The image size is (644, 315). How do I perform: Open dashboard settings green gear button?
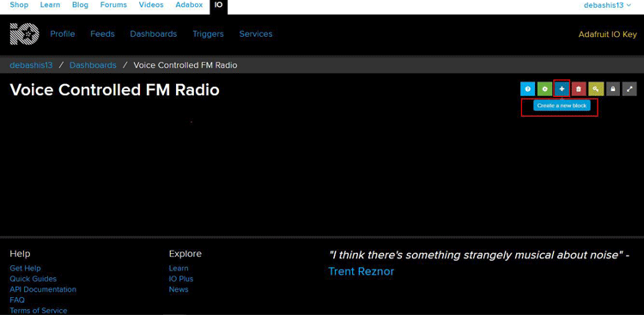pos(544,88)
